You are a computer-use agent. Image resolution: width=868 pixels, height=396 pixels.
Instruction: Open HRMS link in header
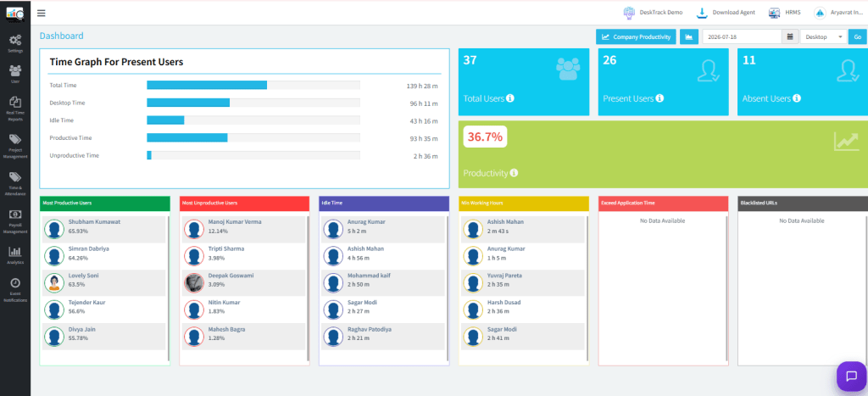tap(784, 12)
